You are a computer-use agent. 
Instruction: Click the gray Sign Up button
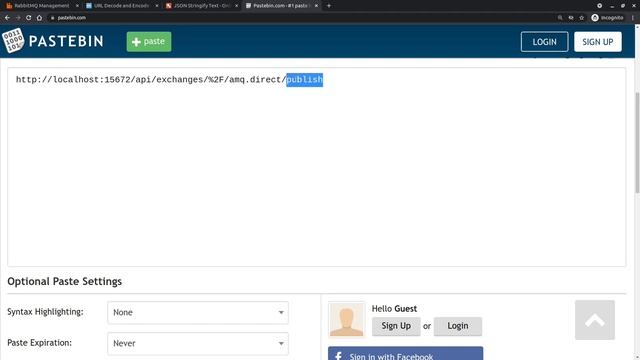tap(396, 326)
